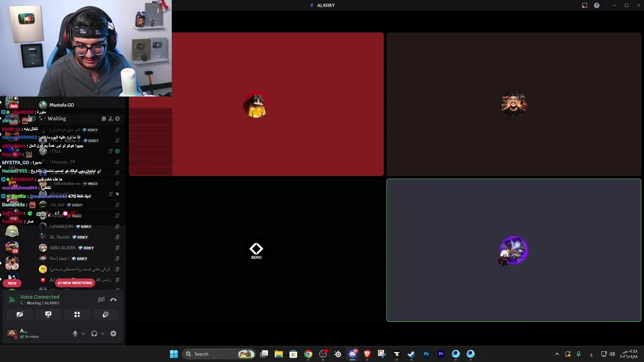Select !Hussein_99 voice member
This screenshot has width=644, height=362.
pos(80,162)
